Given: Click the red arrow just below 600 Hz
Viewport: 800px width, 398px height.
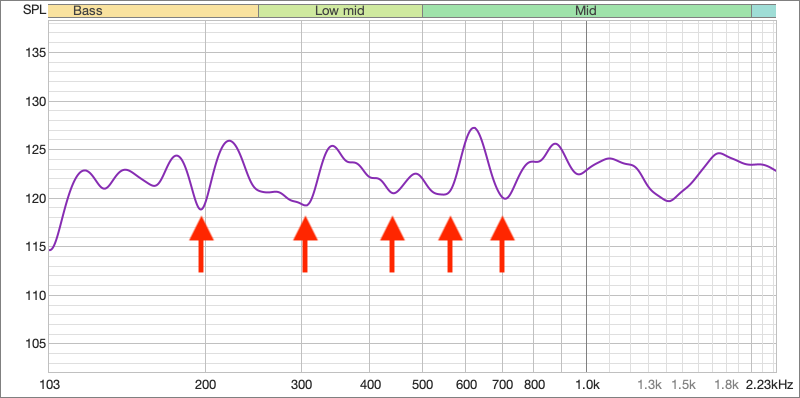Looking at the screenshot, I should pyautogui.click(x=450, y=244).
